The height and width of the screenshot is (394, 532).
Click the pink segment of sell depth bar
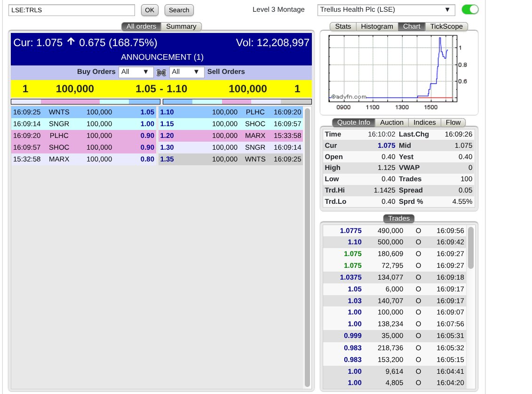(x=237, y=102)
